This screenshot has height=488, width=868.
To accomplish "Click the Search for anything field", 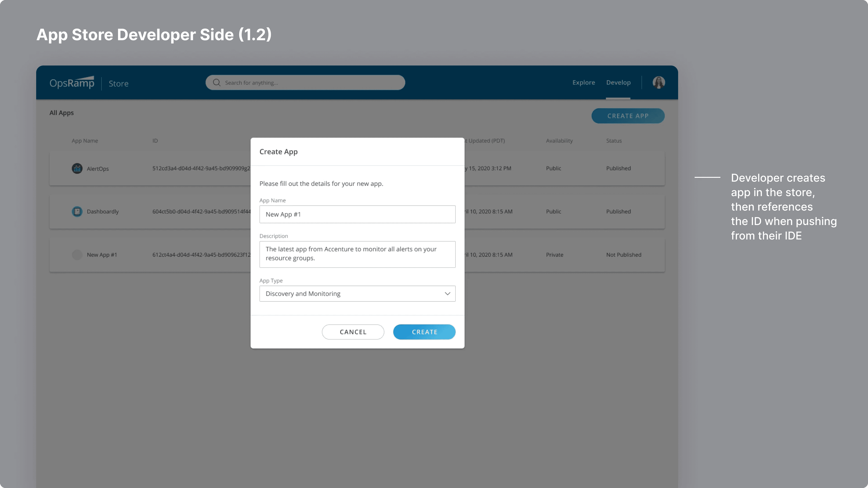I will pyautogui.click(x=305, y=82).
